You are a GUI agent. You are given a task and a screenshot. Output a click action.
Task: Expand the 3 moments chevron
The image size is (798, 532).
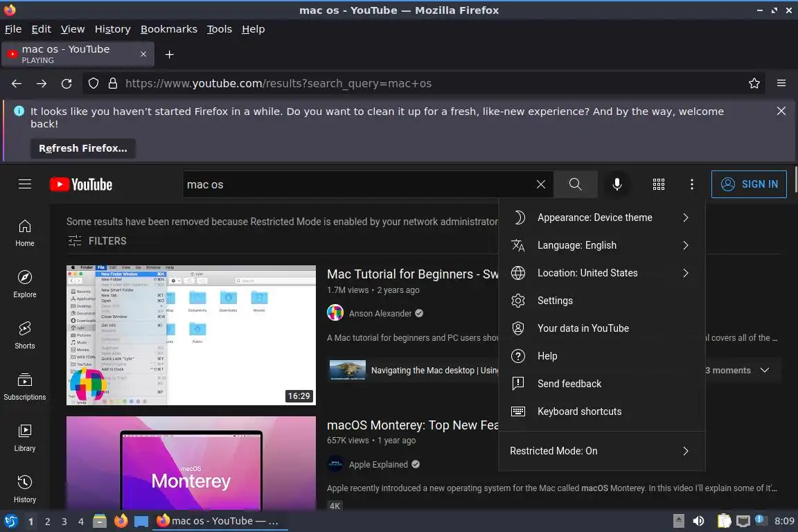(765, 370)
